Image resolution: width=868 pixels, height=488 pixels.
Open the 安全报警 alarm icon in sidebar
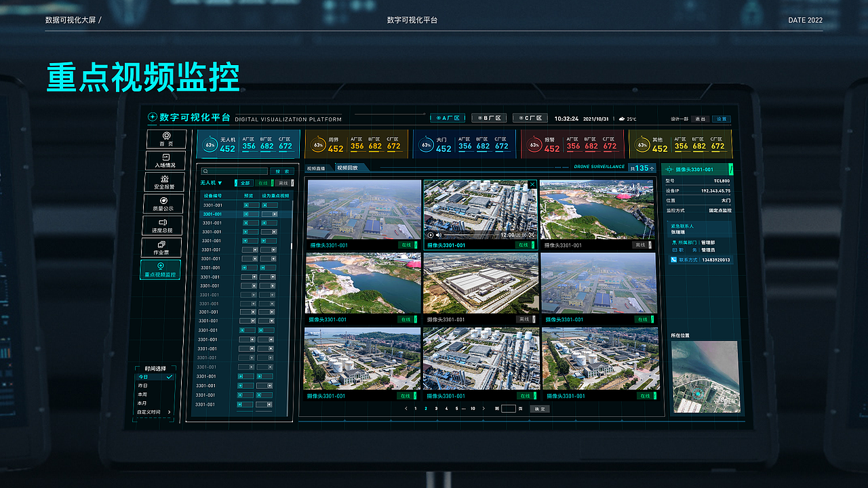tap(166, 178)
